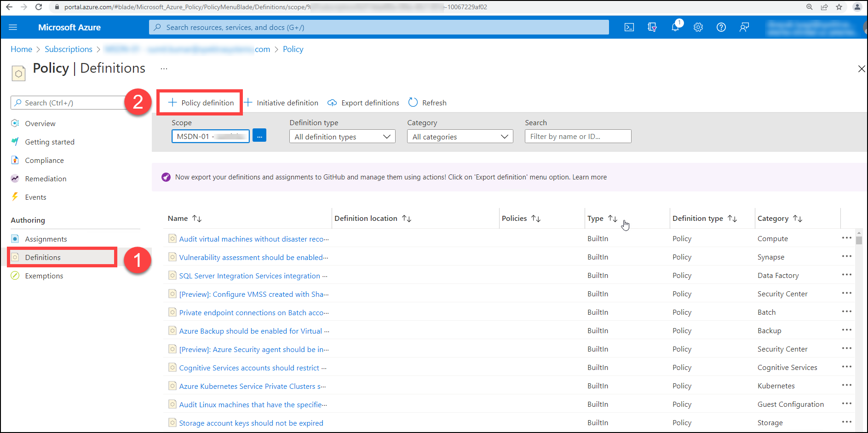Image resolution: width=868 pixels, height=433 pixels.
Task: Open Azure Kubernetes Service Private Clusters policy
Action: (x=253, y=386)
